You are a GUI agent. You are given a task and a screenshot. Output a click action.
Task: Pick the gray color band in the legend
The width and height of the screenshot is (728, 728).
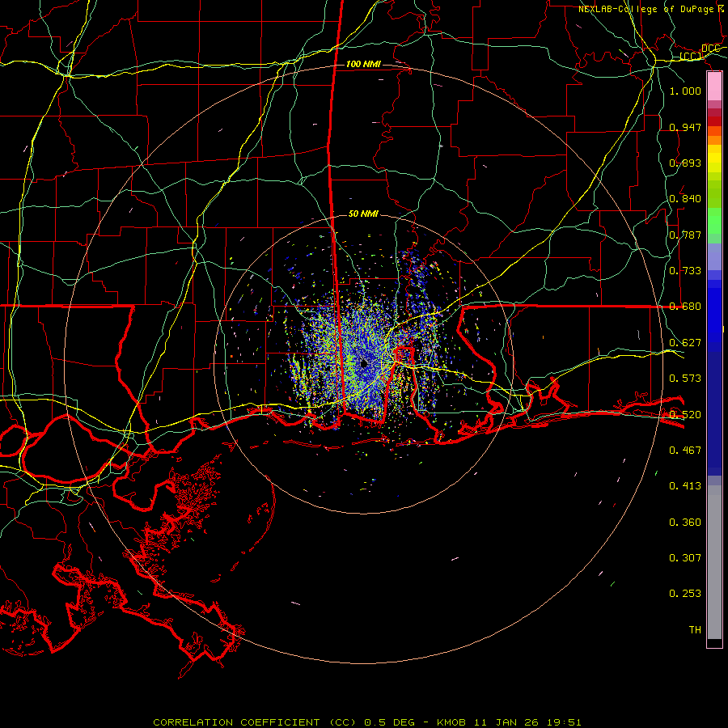(714, 562)
